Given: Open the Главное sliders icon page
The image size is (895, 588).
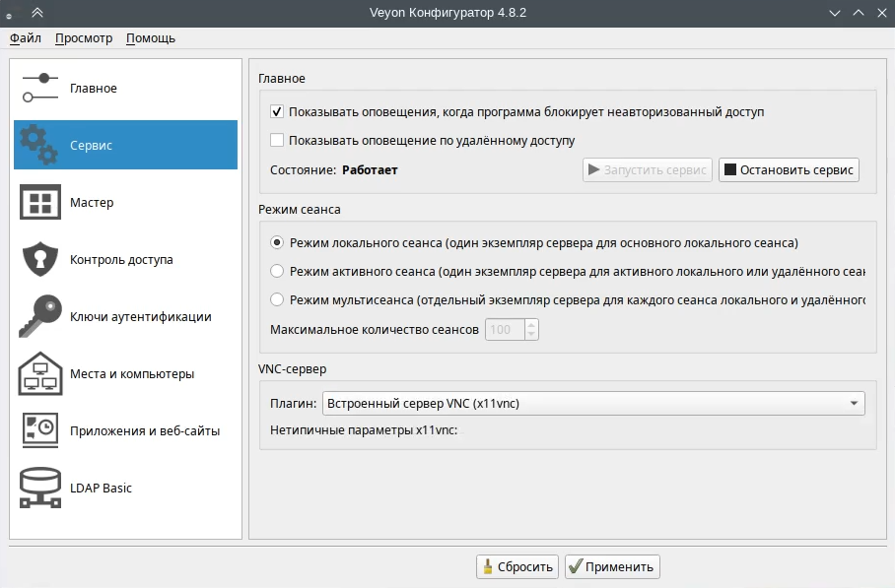Looking at the screenshot, I should (40, 88).
